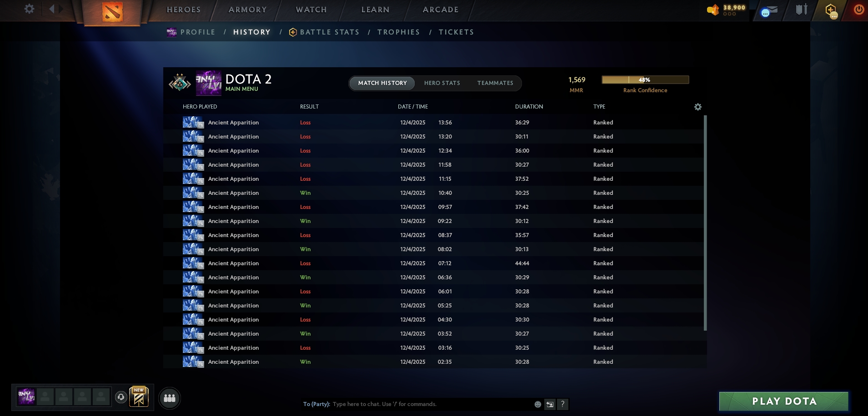The image size is (868, 416).
Task: Click the Rank Confidence 48% bar
Action: pos(645,80)
